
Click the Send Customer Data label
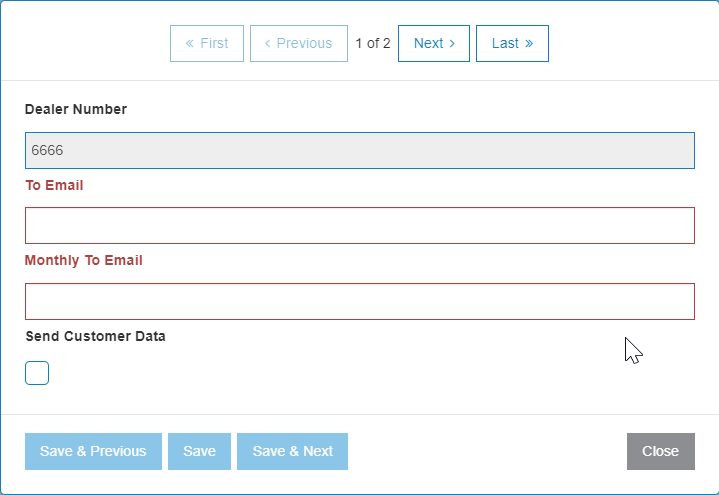click(x=95, y=336)
